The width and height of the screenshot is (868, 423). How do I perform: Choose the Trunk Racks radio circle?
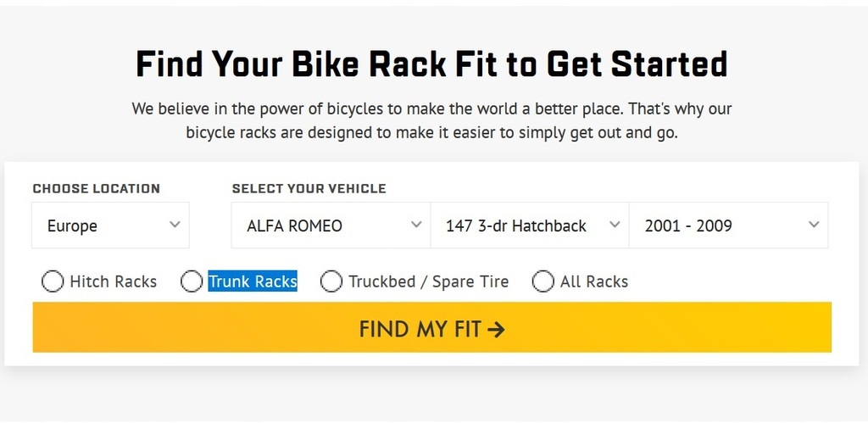192,281
